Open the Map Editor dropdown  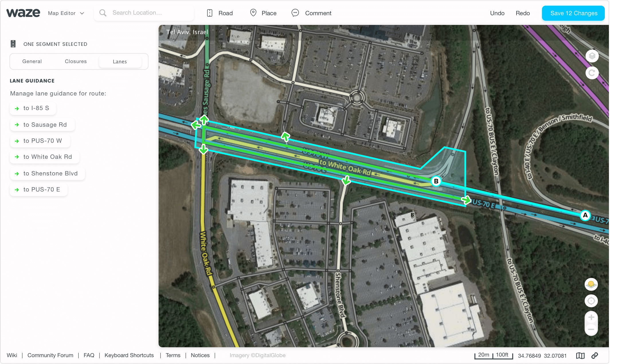click(x=66, y=13)
